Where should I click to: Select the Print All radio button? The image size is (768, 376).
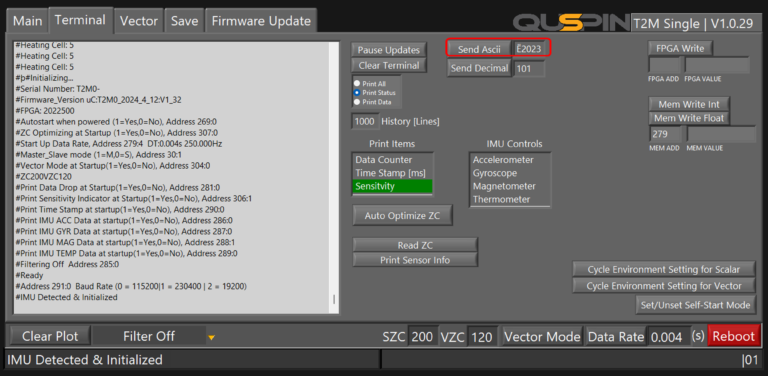357,84
